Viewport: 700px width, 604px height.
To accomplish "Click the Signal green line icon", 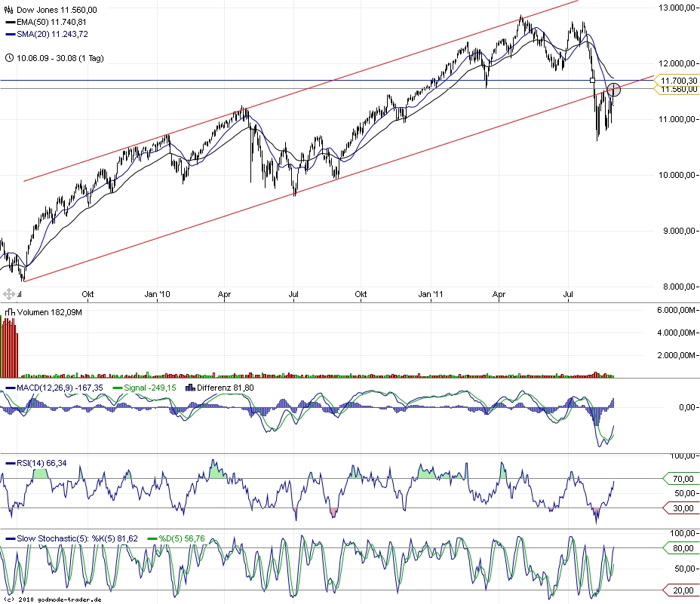I will point(117,387).
